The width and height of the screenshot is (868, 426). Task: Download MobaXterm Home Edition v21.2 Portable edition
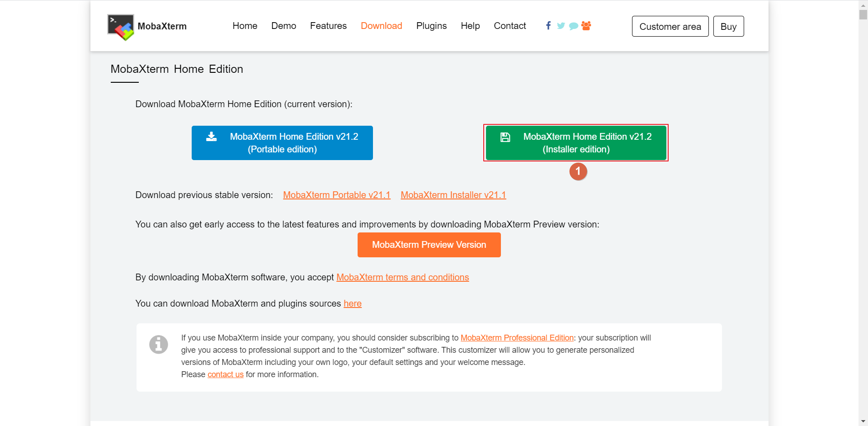pyautogui.click(x=282, y=143)
